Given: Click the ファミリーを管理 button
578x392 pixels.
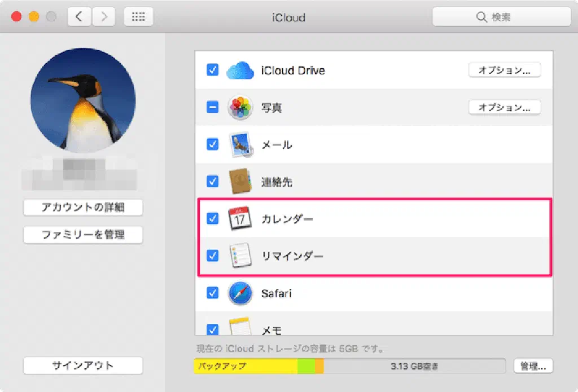Looking at the screenshot, I should (83, 235).
